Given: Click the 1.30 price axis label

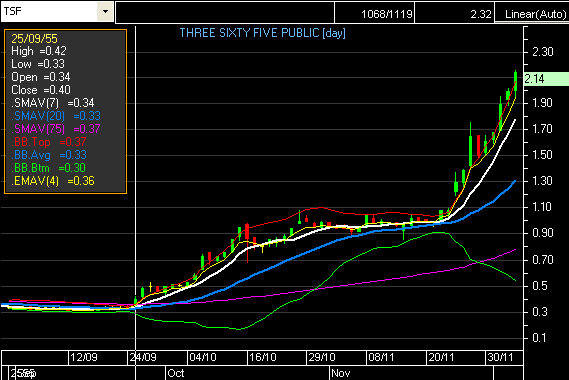Looking at the screenshot, I should click(543, 181).
